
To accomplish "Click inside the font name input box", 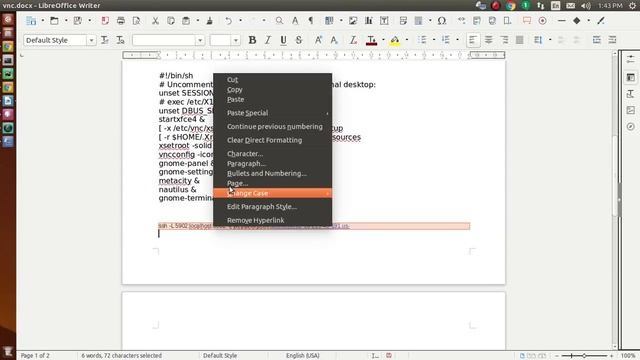I will [x=164, y=40].
